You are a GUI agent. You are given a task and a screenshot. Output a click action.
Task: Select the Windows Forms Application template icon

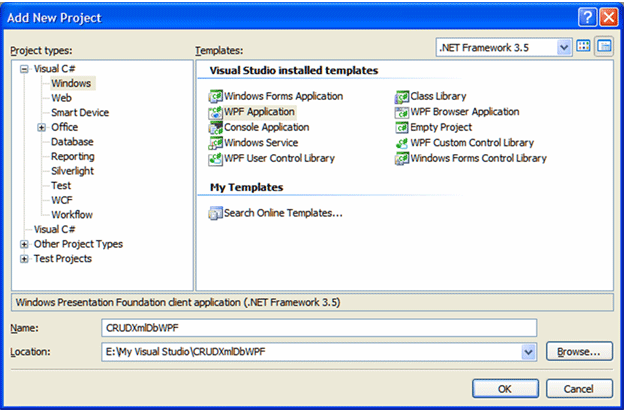click(216, 96)
